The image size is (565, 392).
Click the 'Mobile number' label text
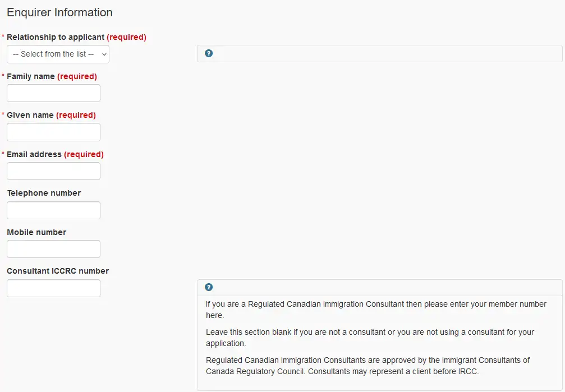[36, 232]
